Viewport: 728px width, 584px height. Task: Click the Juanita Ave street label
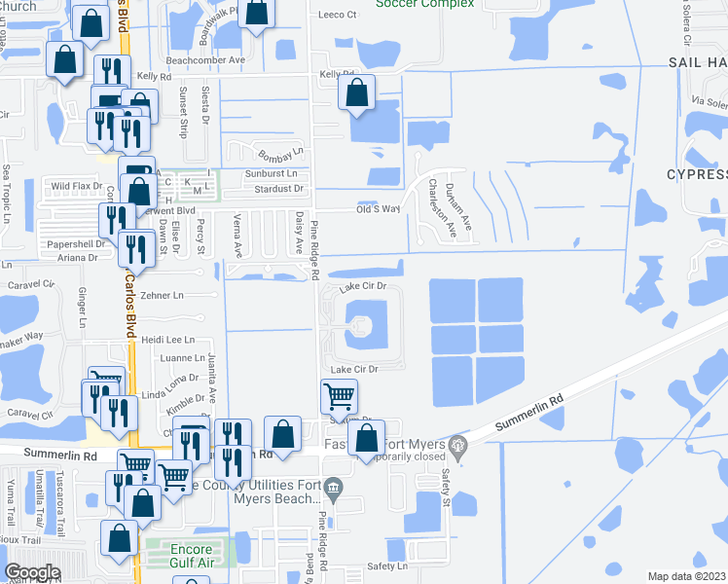(x=212, y=378)
